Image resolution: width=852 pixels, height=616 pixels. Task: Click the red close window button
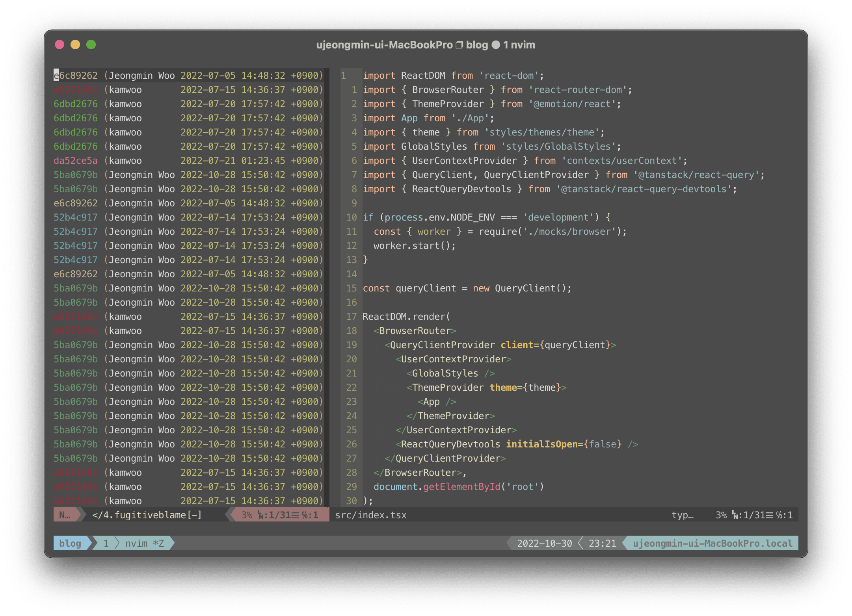(x=60, y=45)
